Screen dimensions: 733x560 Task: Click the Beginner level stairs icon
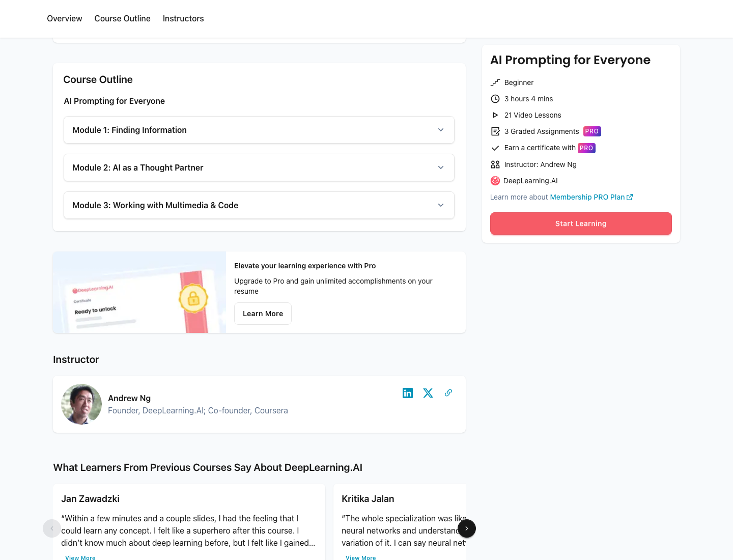coord(495,82)
